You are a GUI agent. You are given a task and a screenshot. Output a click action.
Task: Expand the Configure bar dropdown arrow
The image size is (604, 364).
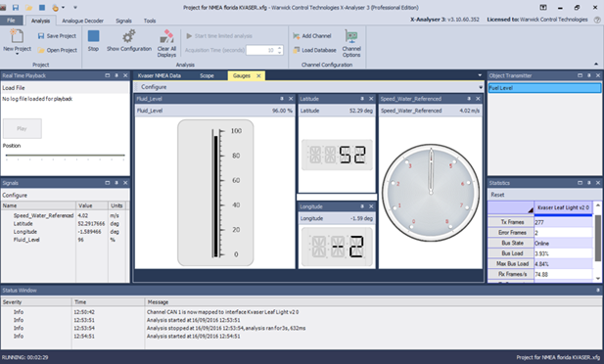point(481,87)
